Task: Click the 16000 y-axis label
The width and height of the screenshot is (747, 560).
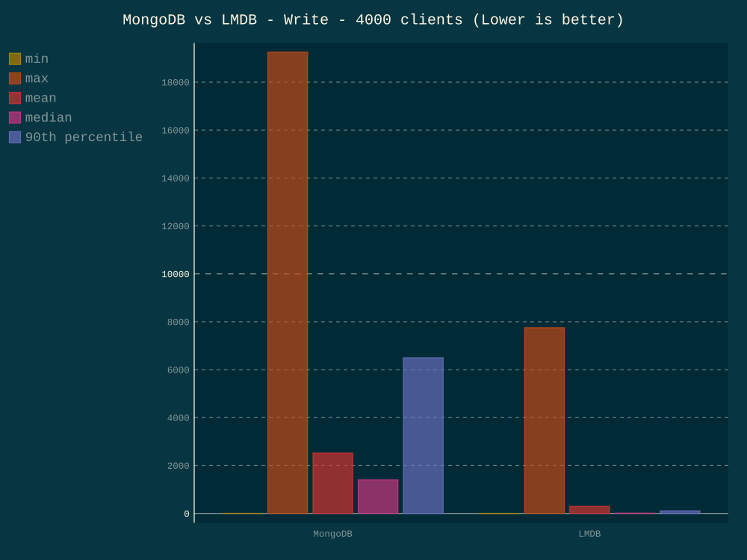Action: [176, 131]
